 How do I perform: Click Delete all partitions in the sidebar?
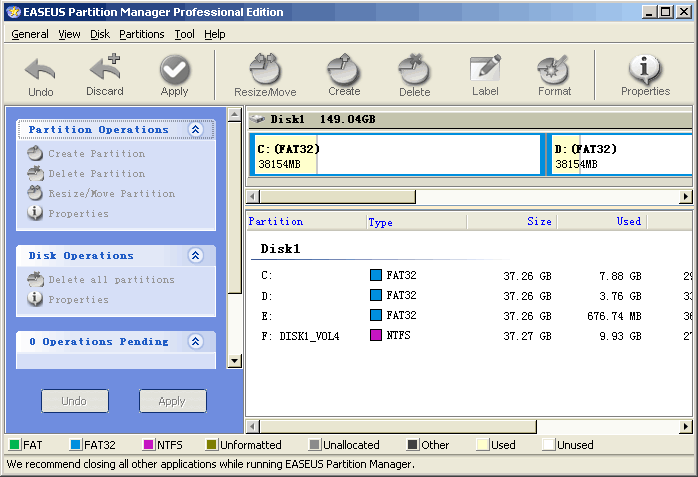coord(101,279)
